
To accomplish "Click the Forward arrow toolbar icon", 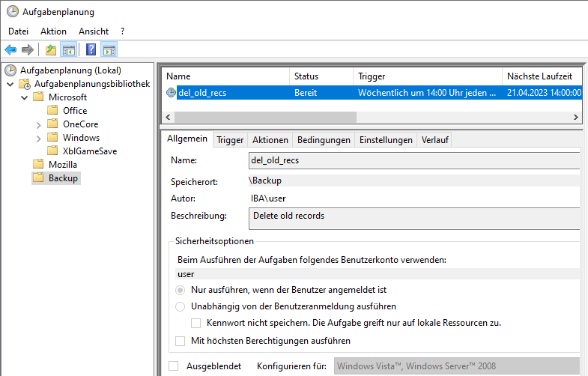I will tap(28, 49).
